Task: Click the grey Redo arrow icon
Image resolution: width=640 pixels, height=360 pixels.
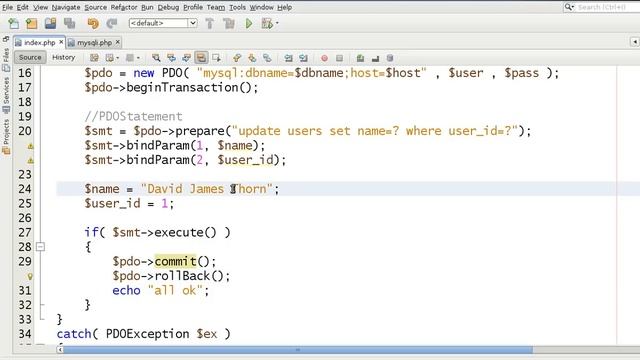Action: pos(112,23)
